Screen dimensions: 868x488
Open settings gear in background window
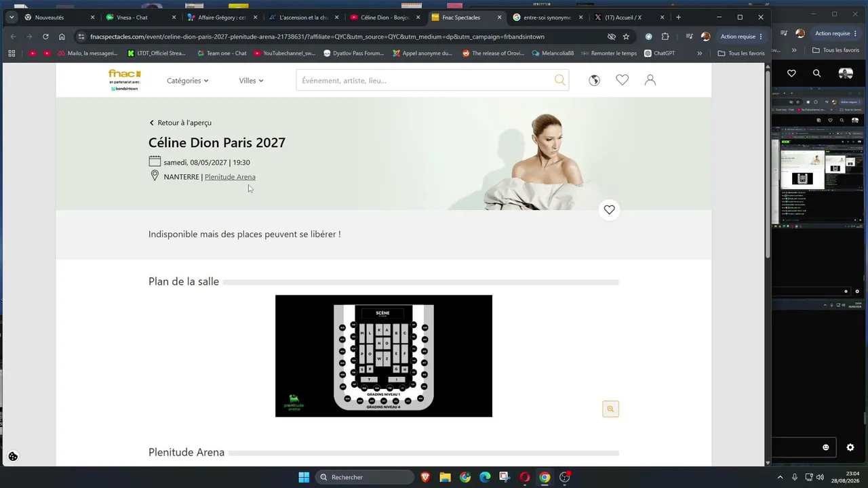tap(850, 447)
